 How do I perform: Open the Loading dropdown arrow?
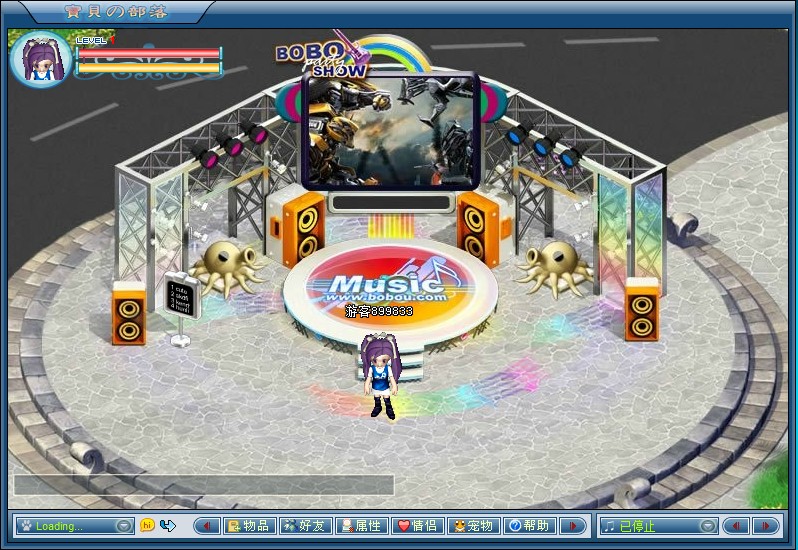(x=123, y=526)
